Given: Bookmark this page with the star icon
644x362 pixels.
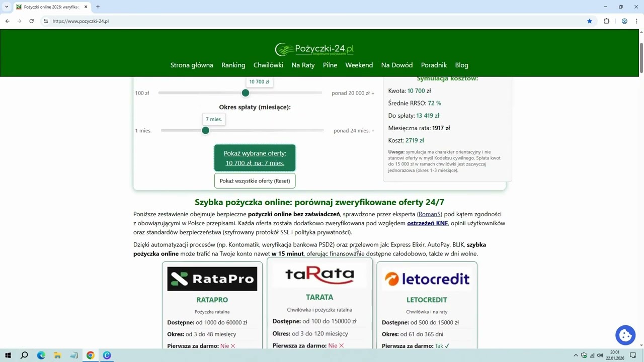Looking at the screenshot, I should [590, 21].
